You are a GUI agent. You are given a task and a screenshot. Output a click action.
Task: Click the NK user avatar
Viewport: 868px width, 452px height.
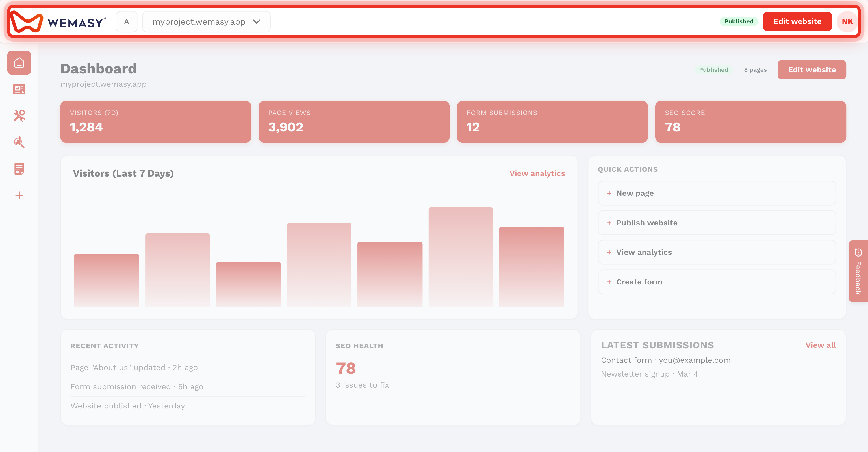coord(847,21)
